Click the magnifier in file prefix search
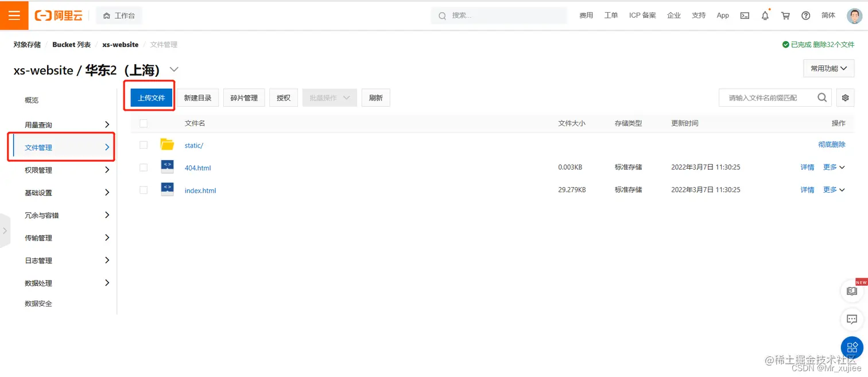868x377 pixels. pos(822,98)
